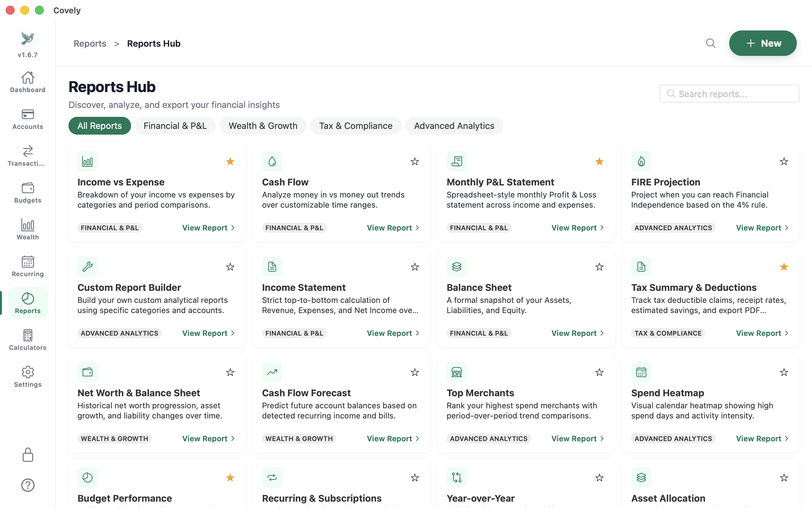
Task: Favorite the Cash Flow Forecast report
Action: 415,372
